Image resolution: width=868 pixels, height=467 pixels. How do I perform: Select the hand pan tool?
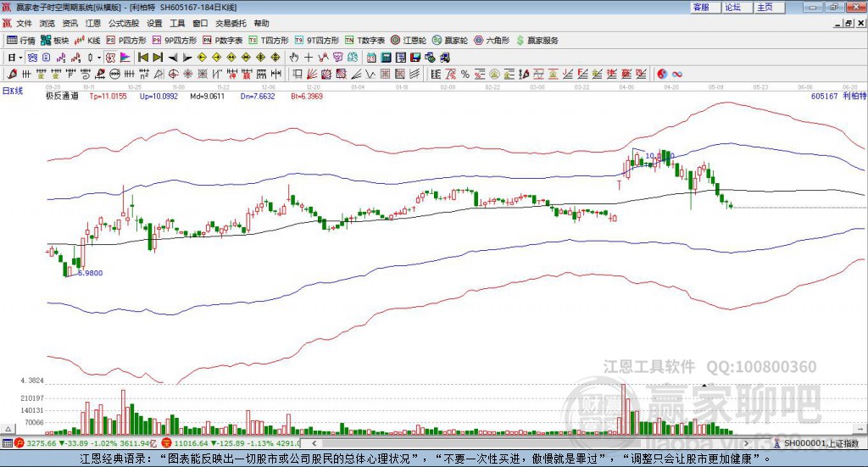click(294, 58)
